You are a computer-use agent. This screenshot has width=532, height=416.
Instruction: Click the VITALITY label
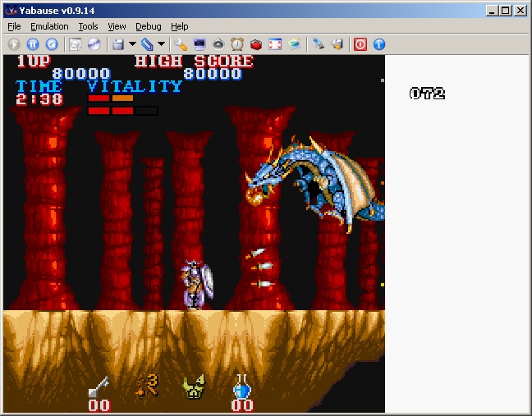tap(135, 86)
